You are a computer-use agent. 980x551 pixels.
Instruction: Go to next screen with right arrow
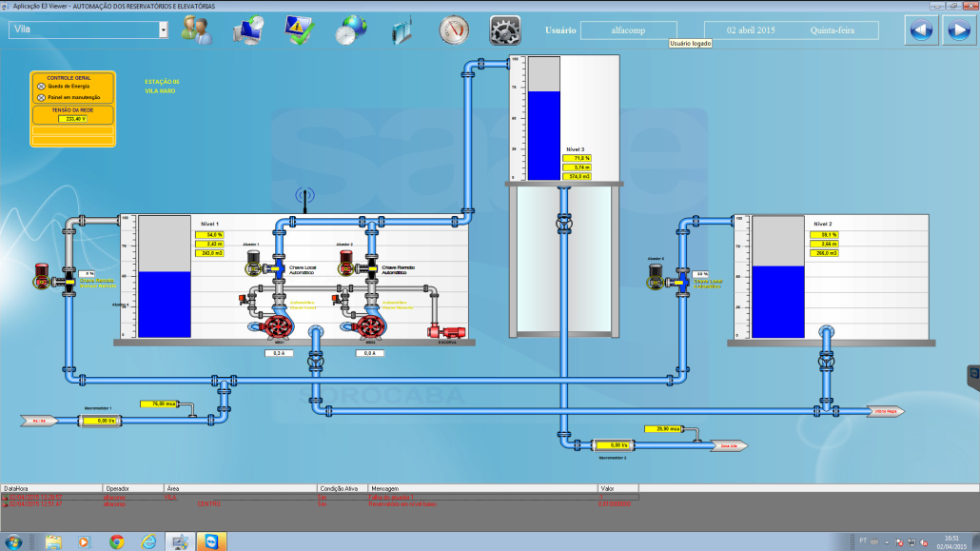(957, 30)
